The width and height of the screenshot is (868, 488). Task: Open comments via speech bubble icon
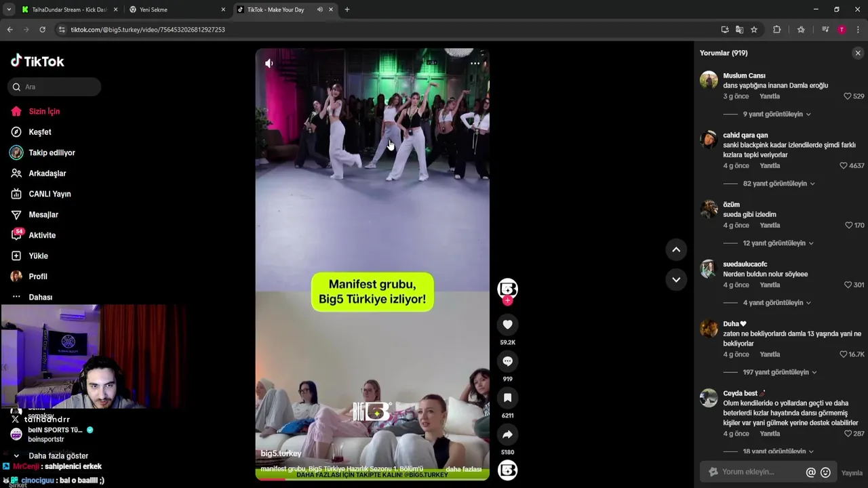pyautogui.click(x=507, y=361)
